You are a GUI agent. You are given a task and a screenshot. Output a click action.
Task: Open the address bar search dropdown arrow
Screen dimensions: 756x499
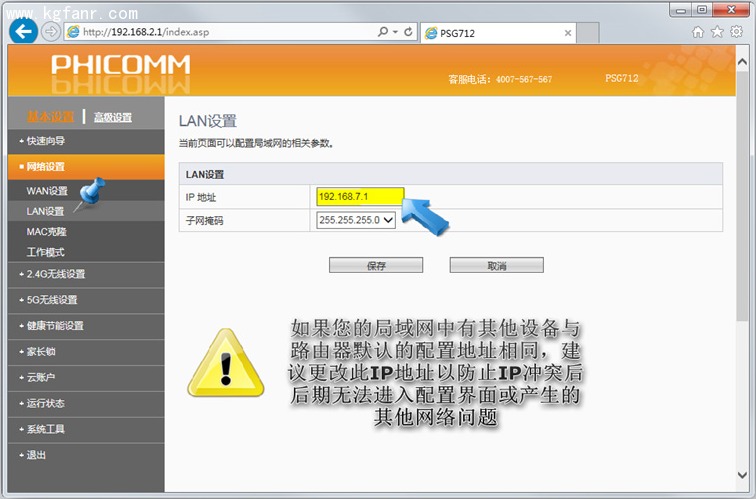coord(395,32)
